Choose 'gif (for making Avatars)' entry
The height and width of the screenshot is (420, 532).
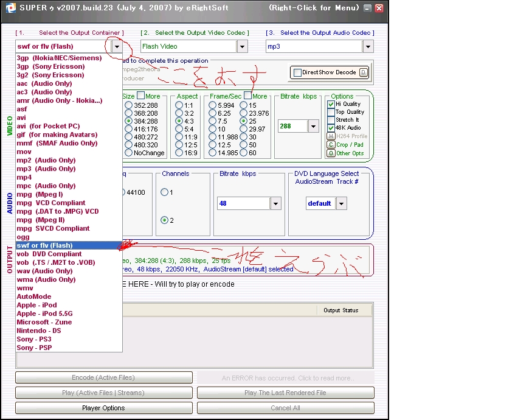pyautogui.click(x=69, y=135)
